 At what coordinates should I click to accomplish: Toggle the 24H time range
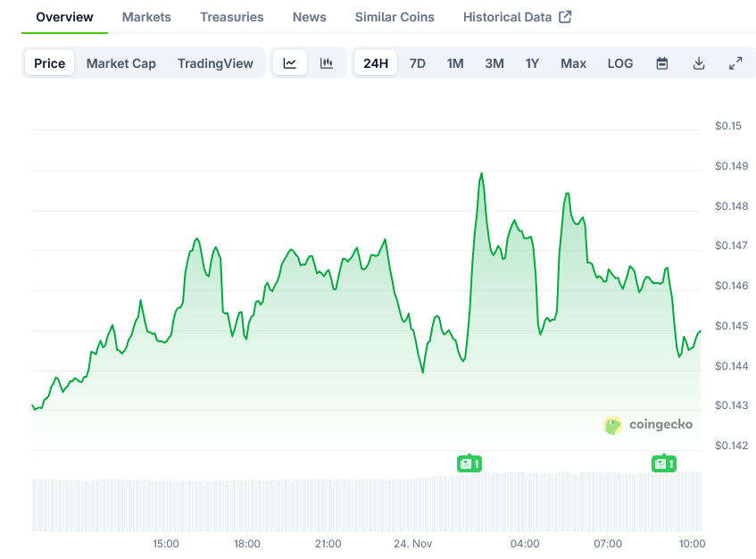[375, 63]
